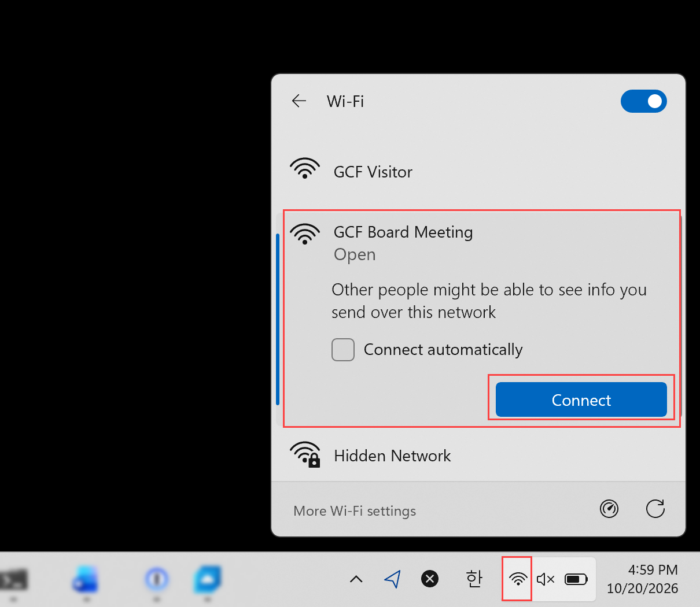Image resolution: width=700 pixels, height=607 pixels.
Task: Turn off the Wi-Fi toggle switch
Action: (x=643, y=101)
